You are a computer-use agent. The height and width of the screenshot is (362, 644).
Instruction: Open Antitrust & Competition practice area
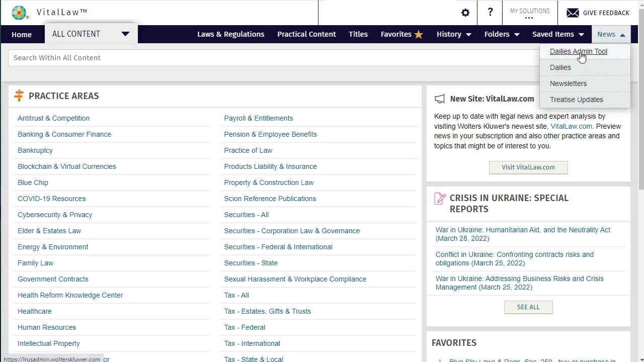[53, 118]
